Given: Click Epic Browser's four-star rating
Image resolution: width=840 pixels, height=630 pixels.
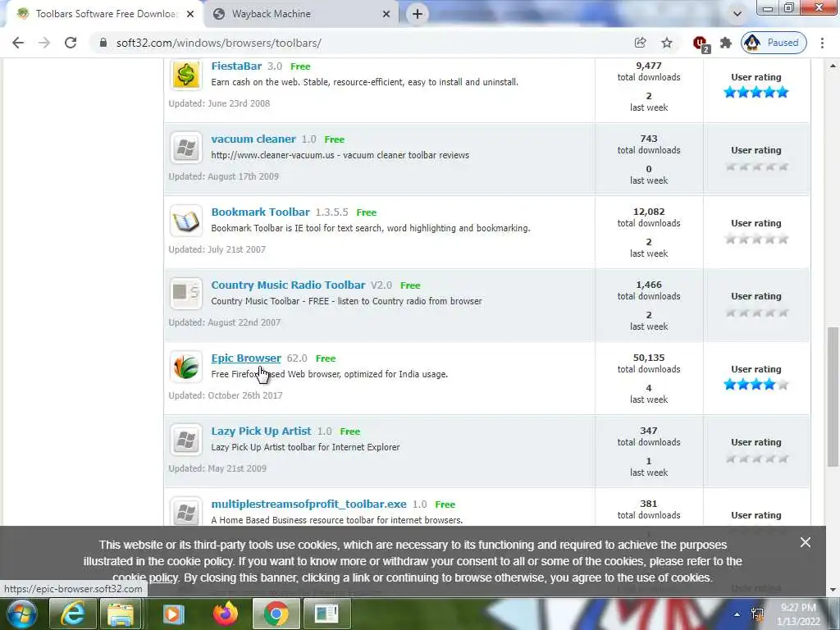Looking at the screenshot, I should (x=756, y=385).
